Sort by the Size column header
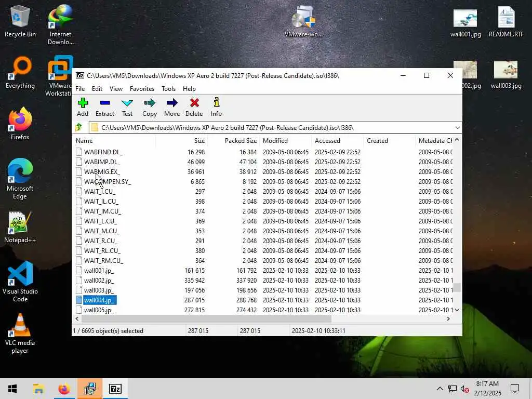The width and height of the screenshot is (532, 399). (182, 141)
